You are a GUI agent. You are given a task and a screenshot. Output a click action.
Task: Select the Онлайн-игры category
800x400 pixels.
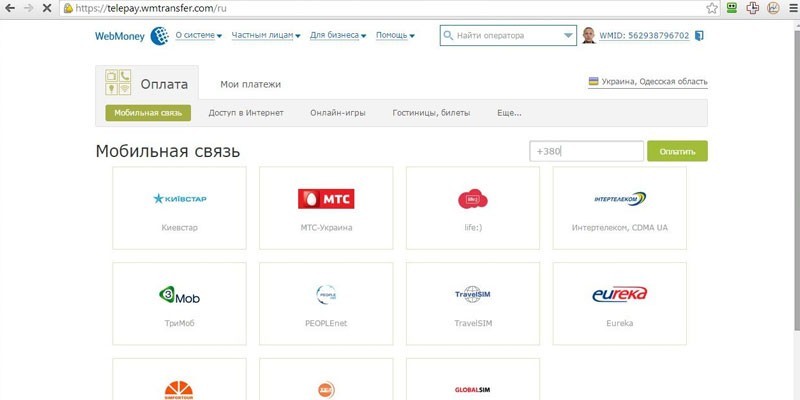point(338,113)
